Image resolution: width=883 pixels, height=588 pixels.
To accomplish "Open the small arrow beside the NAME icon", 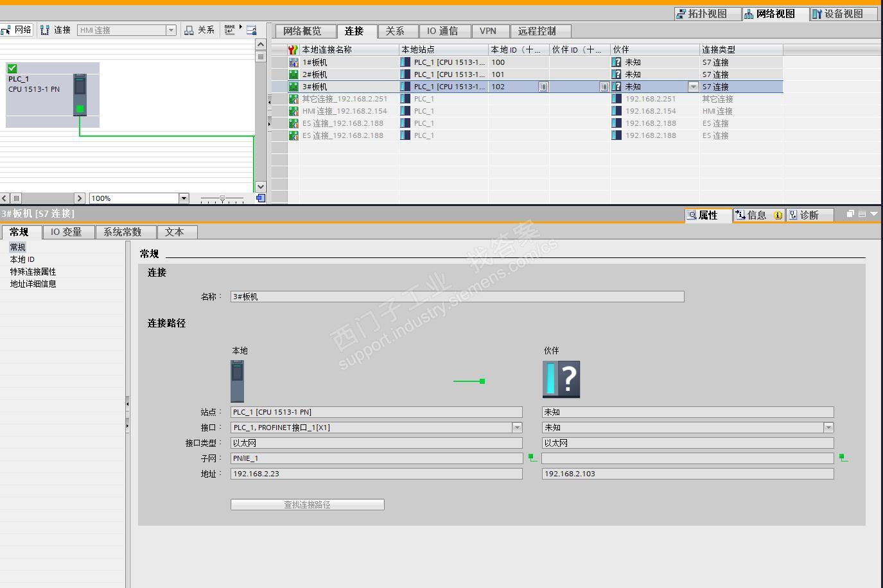I will pos(241,27).
